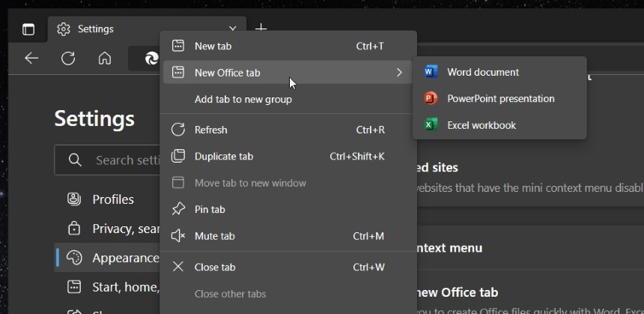Click the speaker icon beside Mute tab

[177, 236]
